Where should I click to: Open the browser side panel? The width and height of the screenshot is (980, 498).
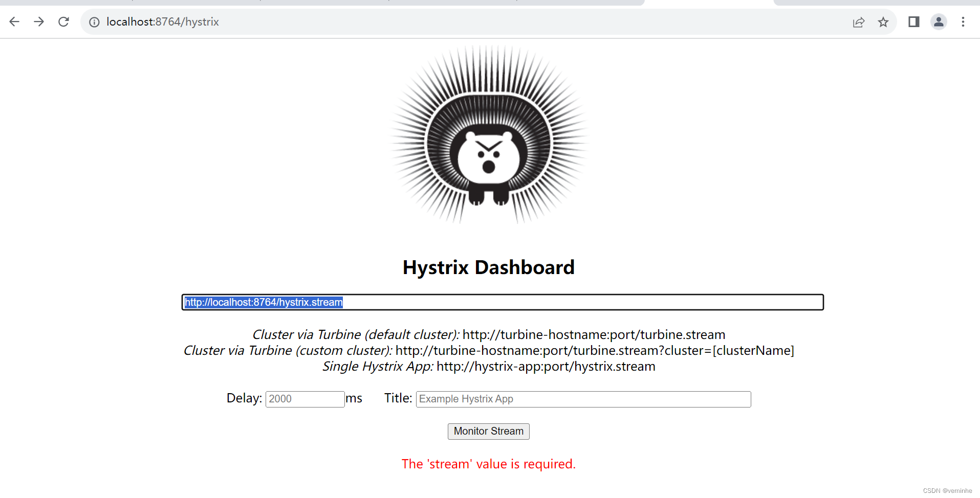pos(914,21)
